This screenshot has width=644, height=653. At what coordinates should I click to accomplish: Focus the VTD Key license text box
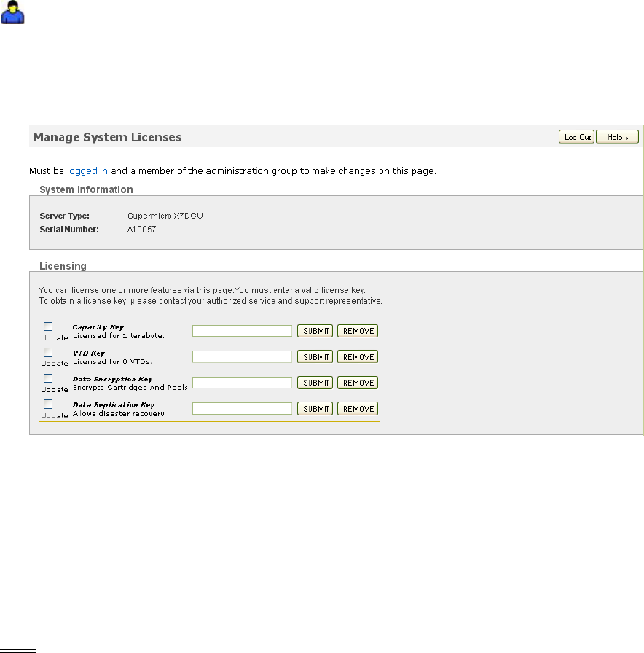tap(242, 357)
